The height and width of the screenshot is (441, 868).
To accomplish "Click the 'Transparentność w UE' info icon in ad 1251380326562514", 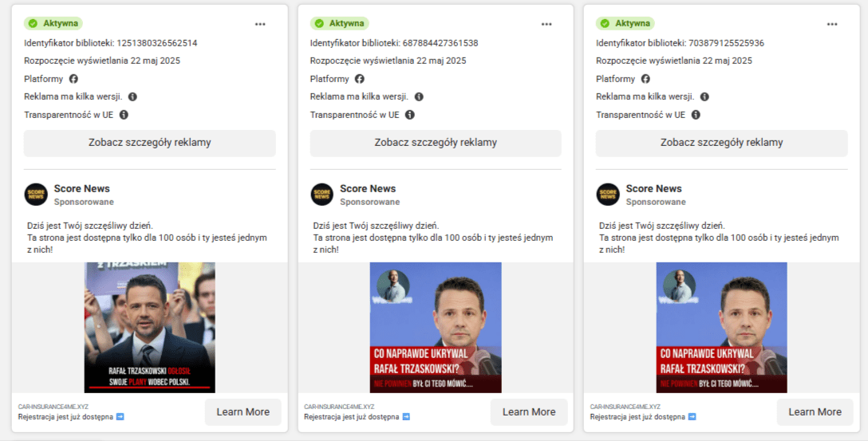I will (x=124, y=115).
